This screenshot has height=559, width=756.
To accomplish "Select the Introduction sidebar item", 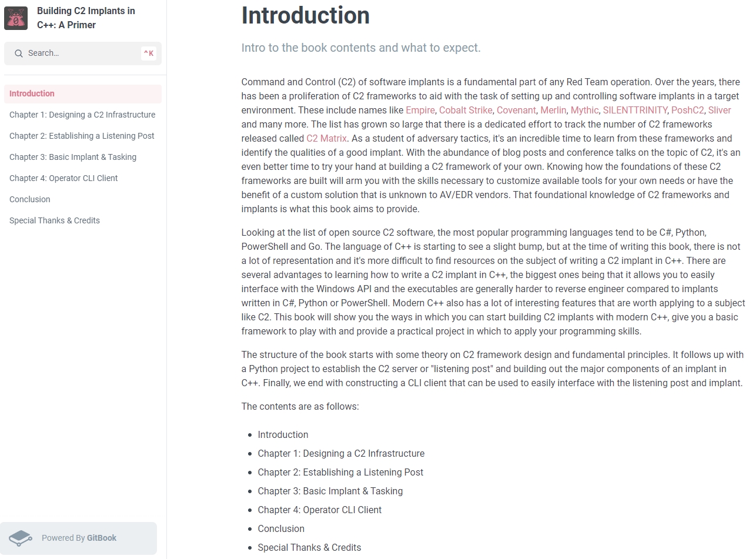I will point(32,93).
